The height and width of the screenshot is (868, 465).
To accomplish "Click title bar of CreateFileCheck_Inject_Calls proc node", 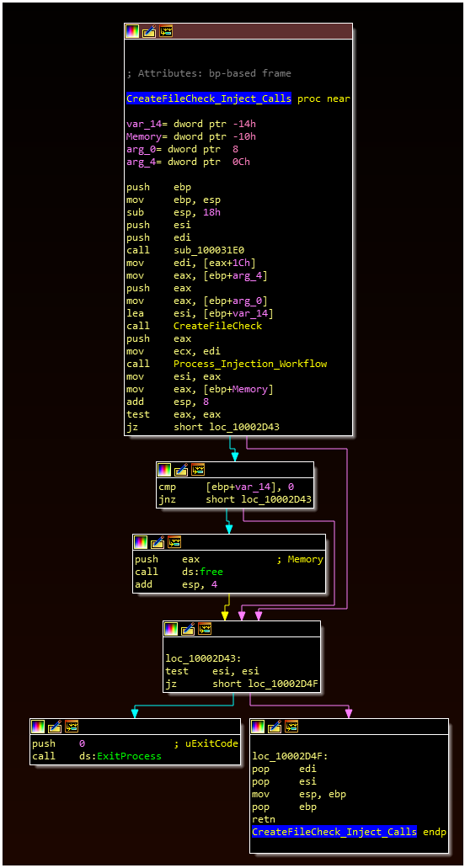I will [238, 31].
